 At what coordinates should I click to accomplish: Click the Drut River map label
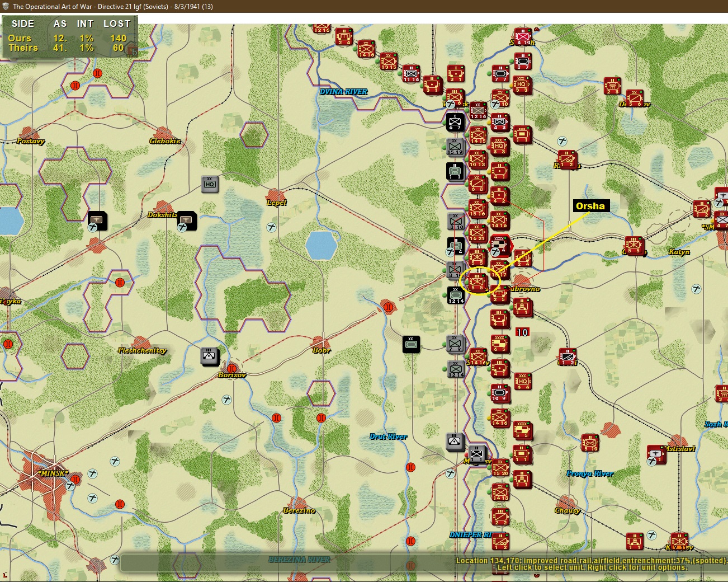point(388,436)
